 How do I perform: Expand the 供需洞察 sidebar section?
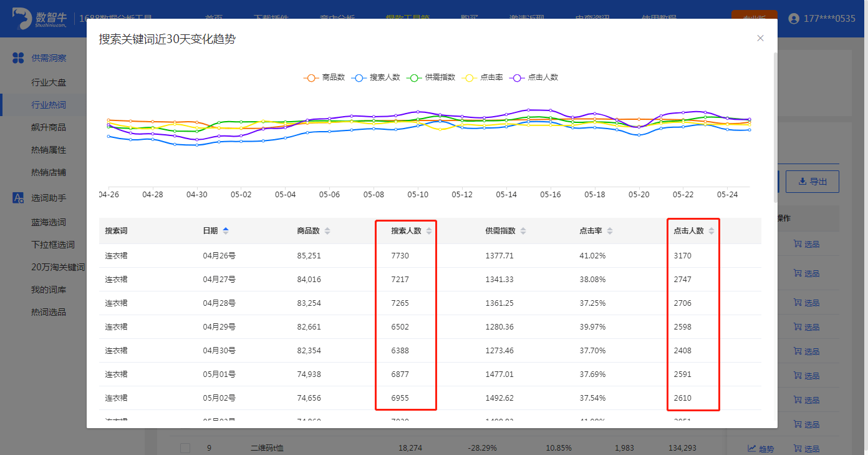pos(49,58)
